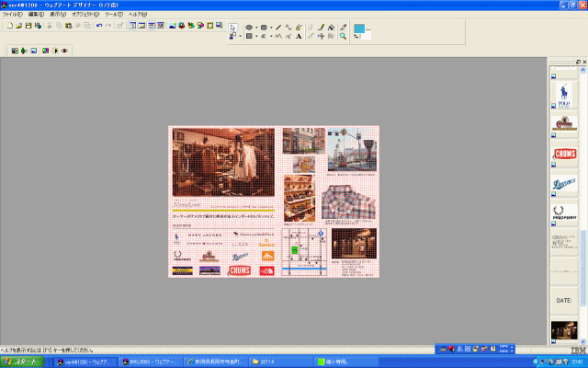Select the FRED PERRY thumbnail in side panel

click(564, 213)
